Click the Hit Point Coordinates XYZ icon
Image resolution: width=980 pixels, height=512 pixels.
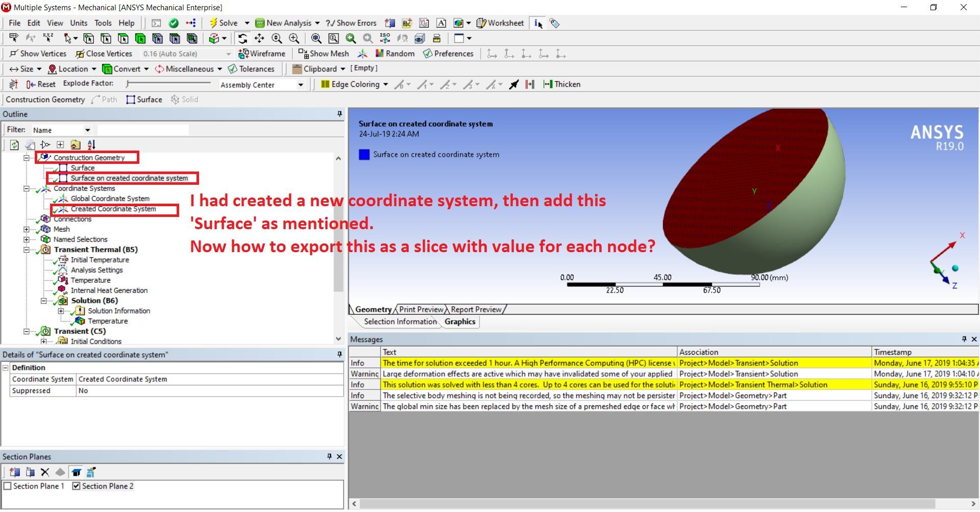click(x=48, y=38)
